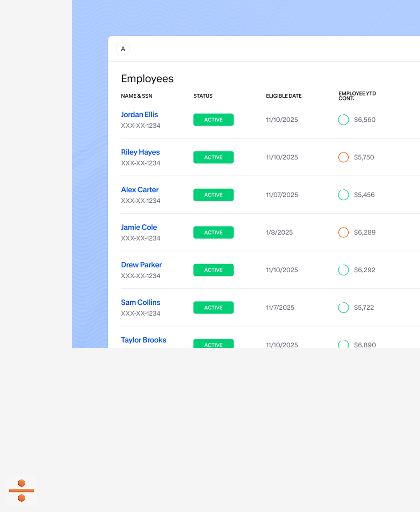This screenshot has width=420, height=512.
Task: Click the $5,750 contribution amount
Action: [364, 157]
